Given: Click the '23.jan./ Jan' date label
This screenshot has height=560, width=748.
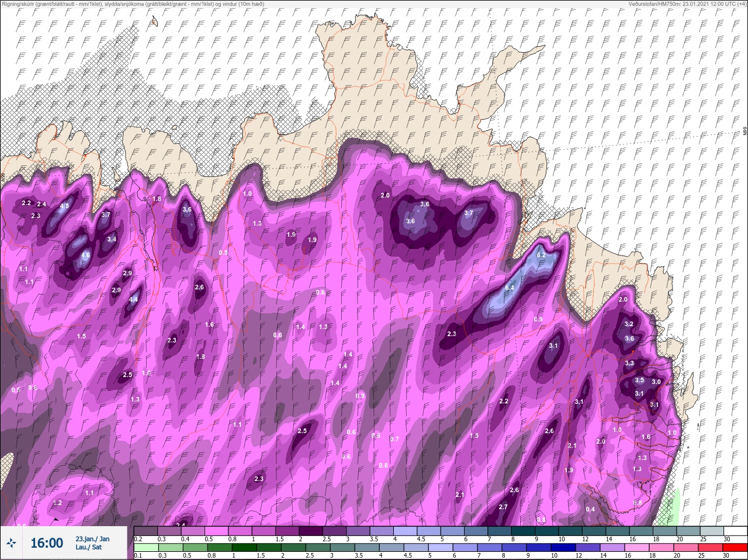Looking at the screenshot, I should coord(92,538).
